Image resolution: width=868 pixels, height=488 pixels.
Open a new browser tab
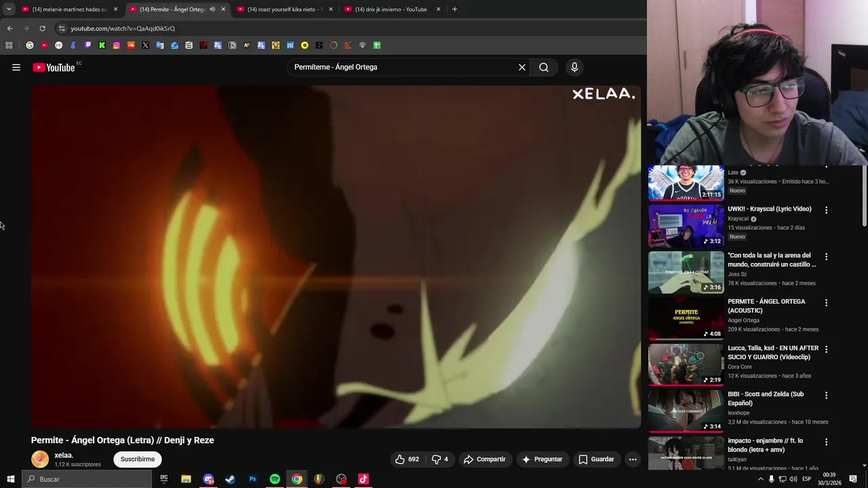pyautogui.click(x=454, y=9)
